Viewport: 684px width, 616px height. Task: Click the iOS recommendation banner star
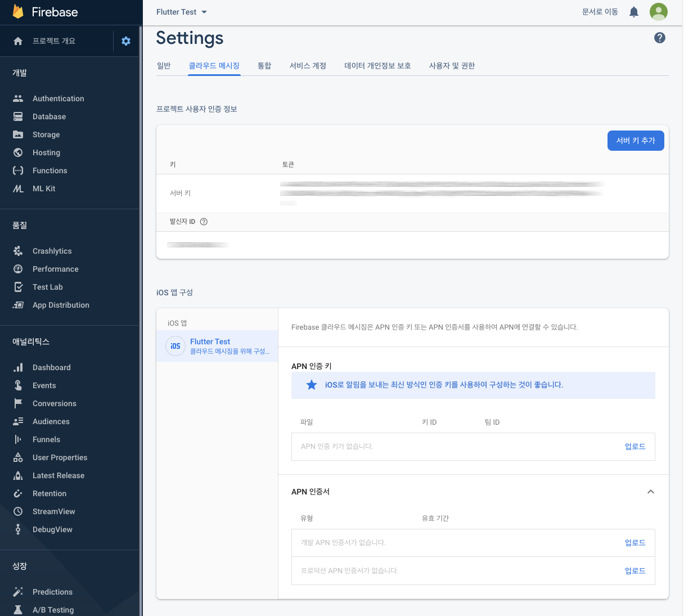pyautogui.click(x=312, y=385)
